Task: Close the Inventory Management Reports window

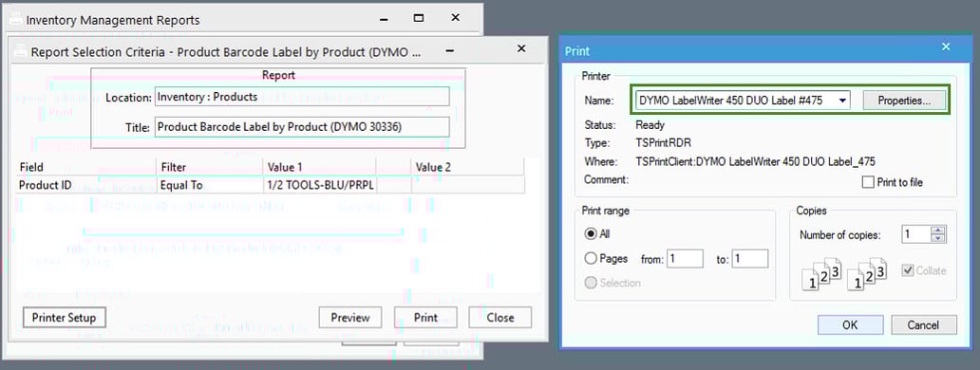Action: click(456, 18)
